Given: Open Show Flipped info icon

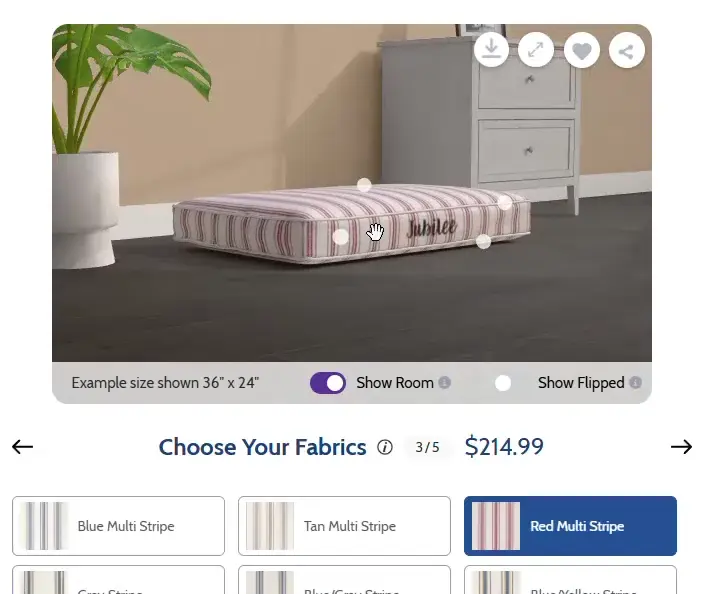Looking at the screenshot, I should click(x=635, y=383).
